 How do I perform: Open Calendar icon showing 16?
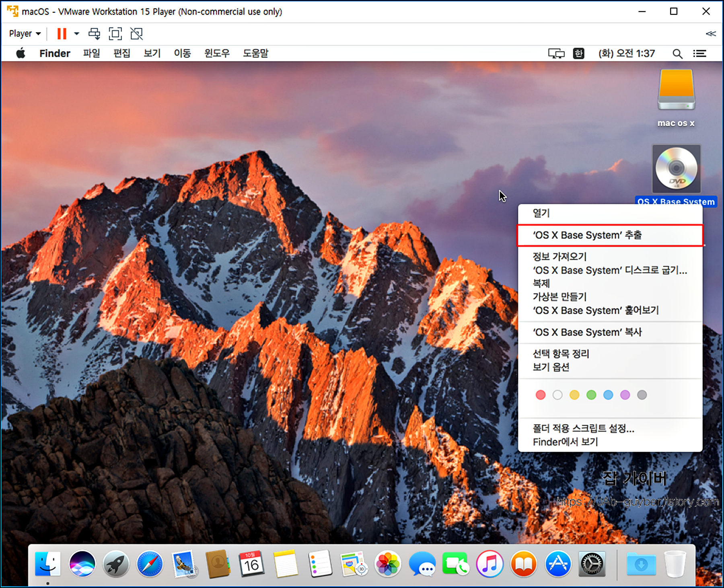pos(251,564)
